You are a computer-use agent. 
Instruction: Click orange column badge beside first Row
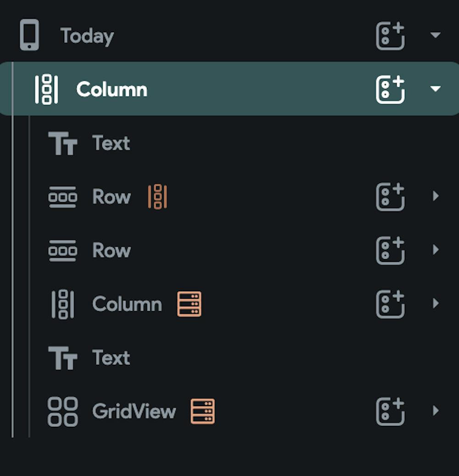(157, 197)
